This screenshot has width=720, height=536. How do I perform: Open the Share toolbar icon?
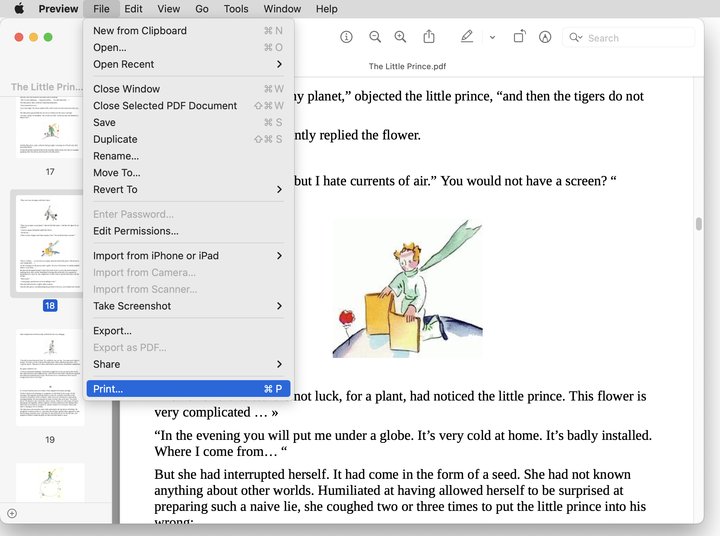click(429, 36)
